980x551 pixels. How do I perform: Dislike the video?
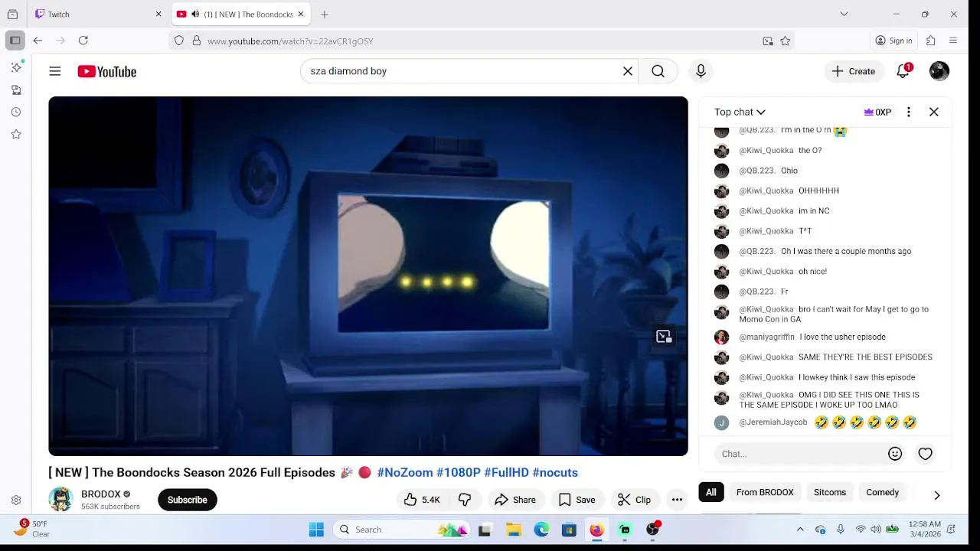click(465, 500)
